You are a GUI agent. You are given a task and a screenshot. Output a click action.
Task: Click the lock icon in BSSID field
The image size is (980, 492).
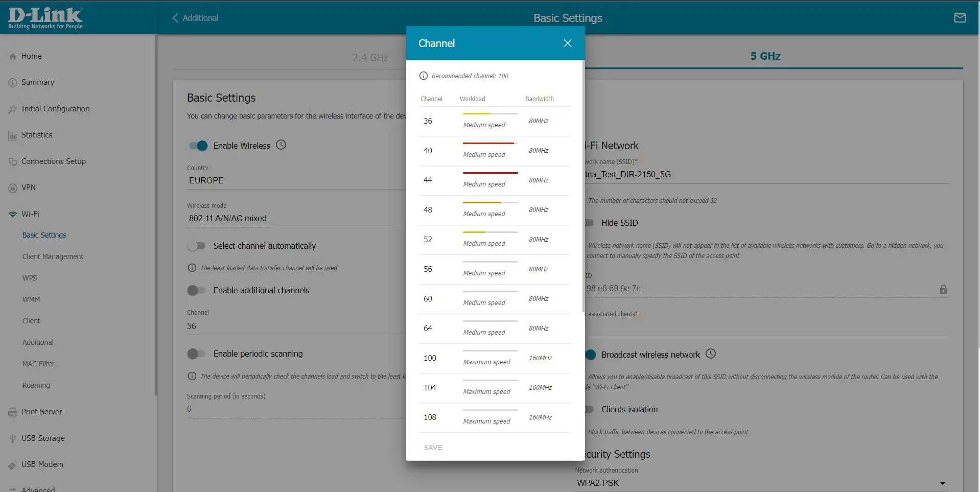(x=943, y=289)
